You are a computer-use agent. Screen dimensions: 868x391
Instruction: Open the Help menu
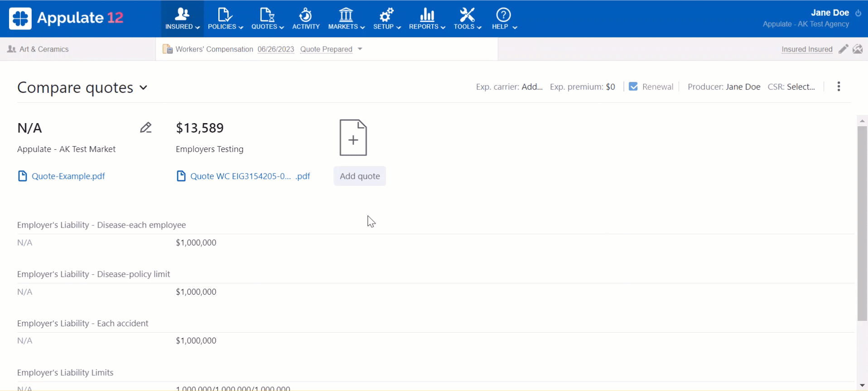[504, 19]
